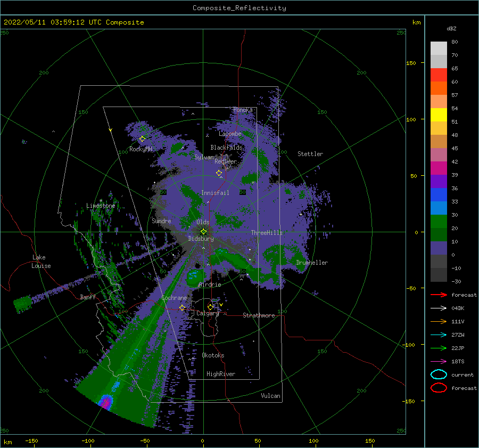This screenshot has height=448, width=479.
Task: Click the Composite_Reflectivity title
Action: pos(240,8)
